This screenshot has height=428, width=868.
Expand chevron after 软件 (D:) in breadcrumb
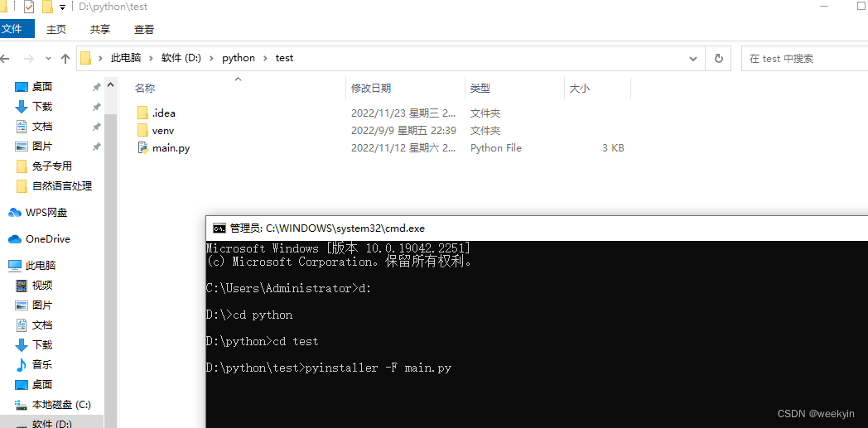click(212, 58)
